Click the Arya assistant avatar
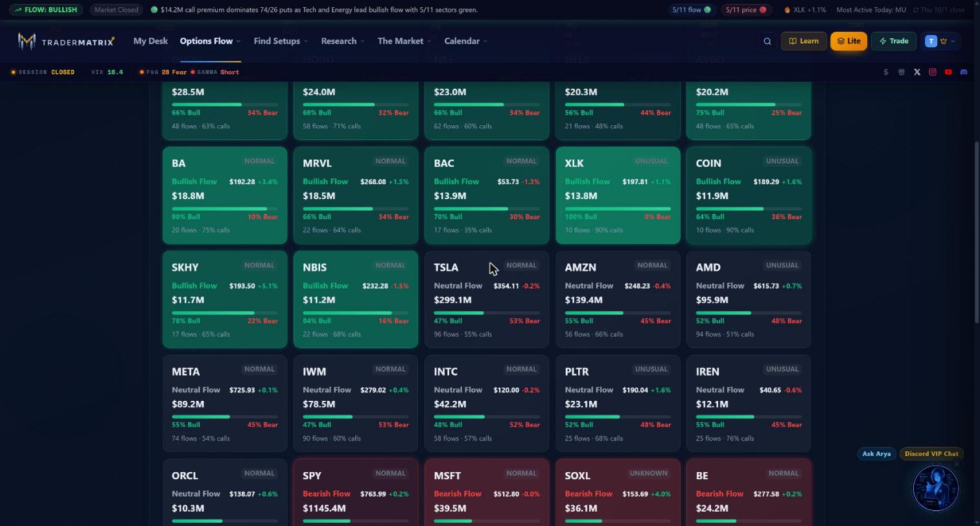 [x=935, y=488]
